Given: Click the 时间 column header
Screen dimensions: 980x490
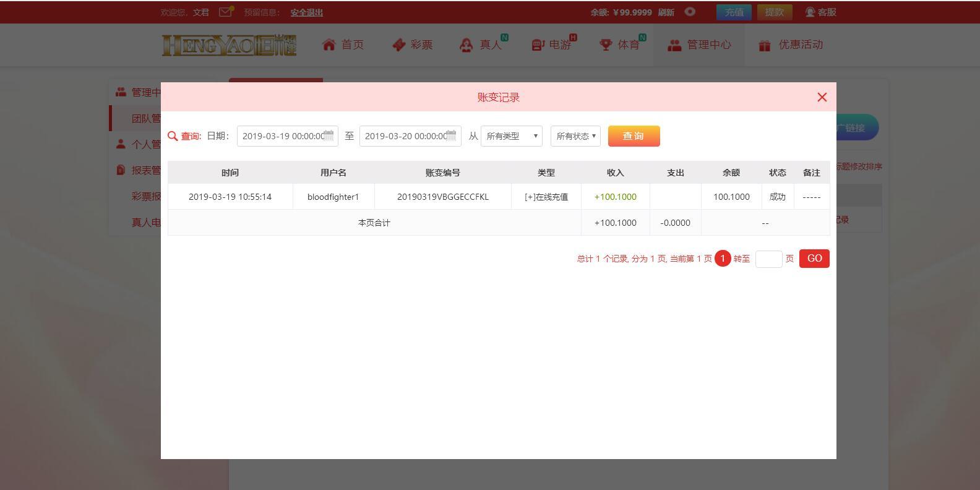Looking at the screenshot, I should point(230,173).
